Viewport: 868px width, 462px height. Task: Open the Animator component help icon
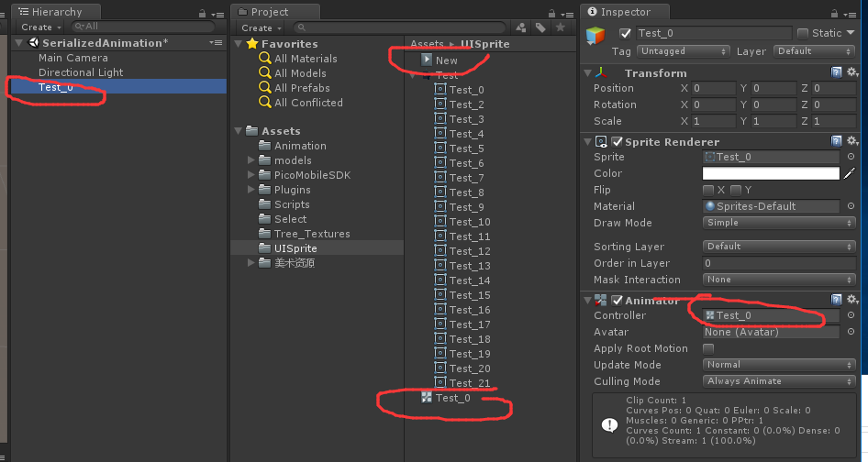pyautogui.click(x=837, y=300)
